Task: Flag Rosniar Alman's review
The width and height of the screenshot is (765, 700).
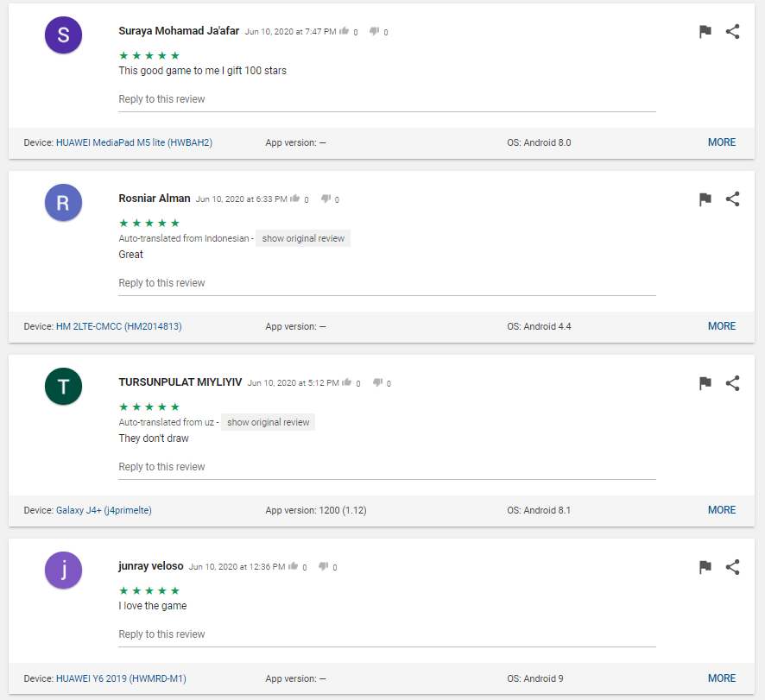Action: click(705, 199)
